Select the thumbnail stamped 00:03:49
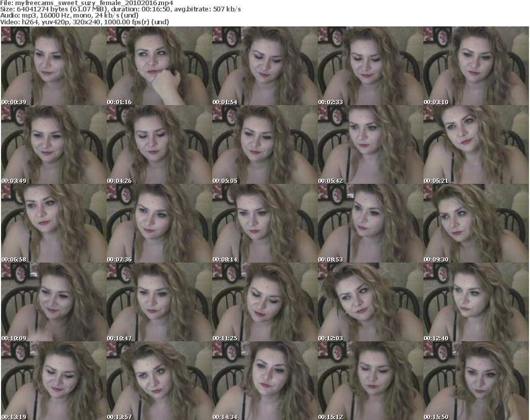 (54, 144)
